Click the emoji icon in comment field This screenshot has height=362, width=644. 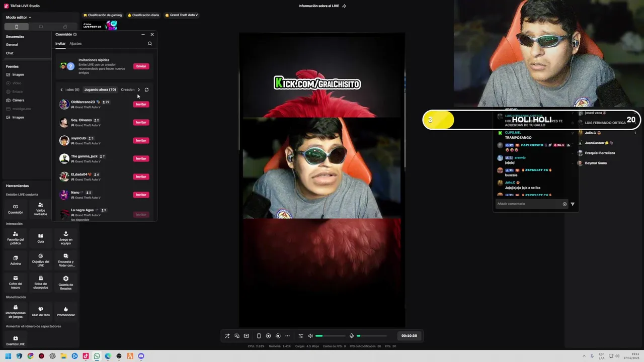pyautogui.click(x=565, y=204)
